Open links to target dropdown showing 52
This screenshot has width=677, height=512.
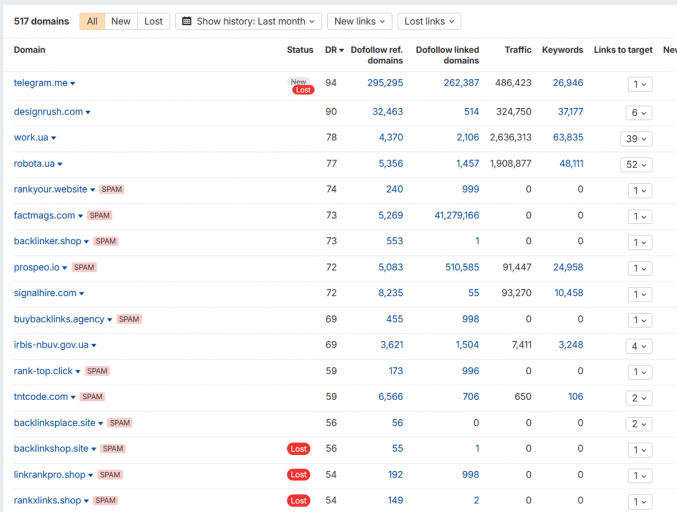636,164
